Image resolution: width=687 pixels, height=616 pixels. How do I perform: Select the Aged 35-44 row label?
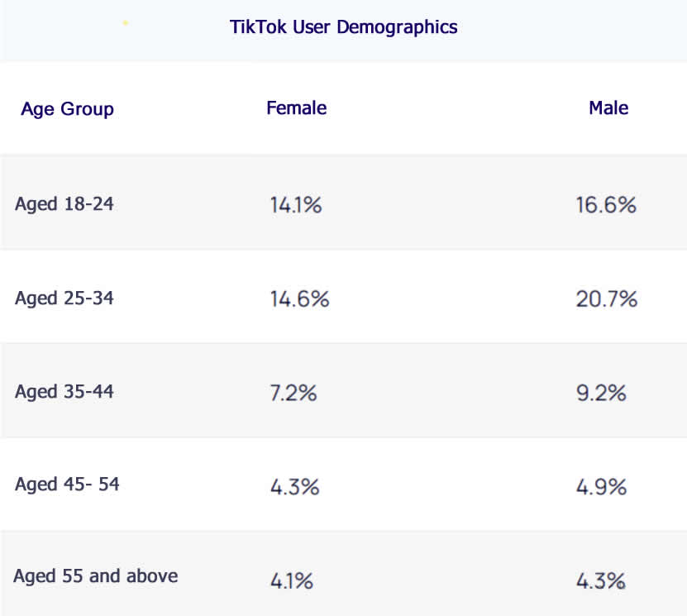(64, 391)
